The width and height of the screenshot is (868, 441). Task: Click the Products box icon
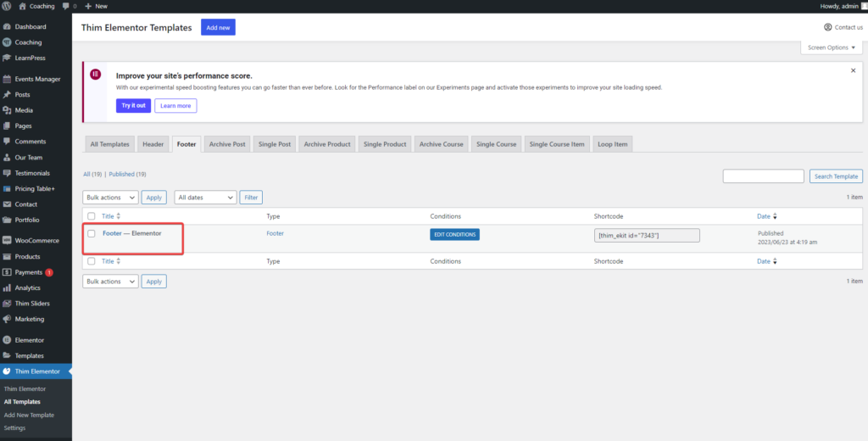coord(7,256)
